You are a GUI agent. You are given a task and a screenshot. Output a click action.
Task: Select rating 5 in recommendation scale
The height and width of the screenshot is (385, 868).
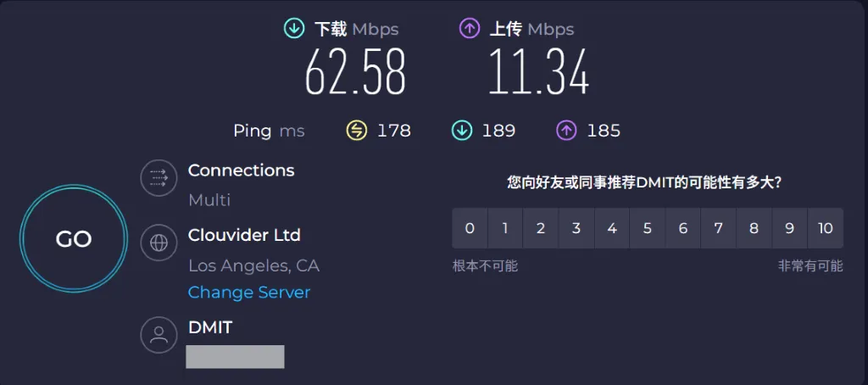[648, 228]
